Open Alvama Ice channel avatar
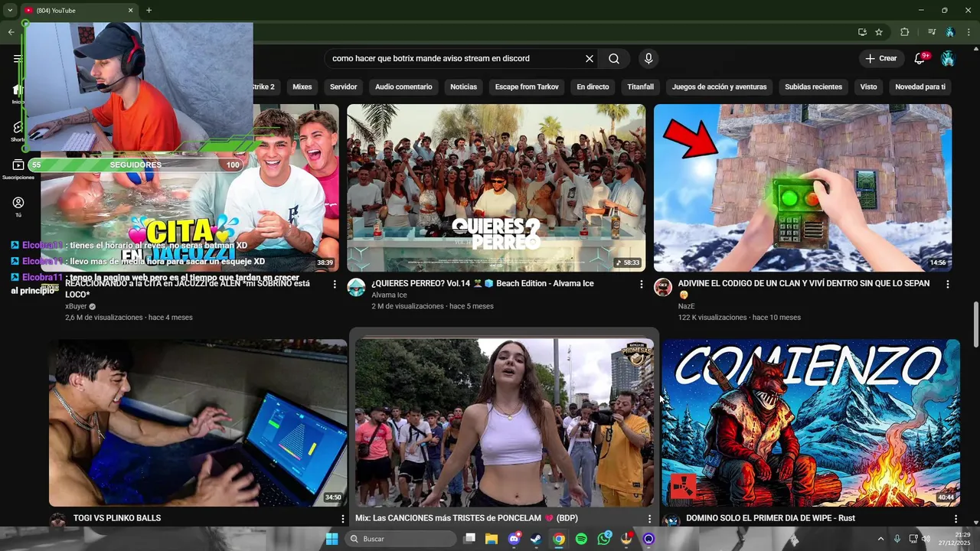 pos(356,287)
